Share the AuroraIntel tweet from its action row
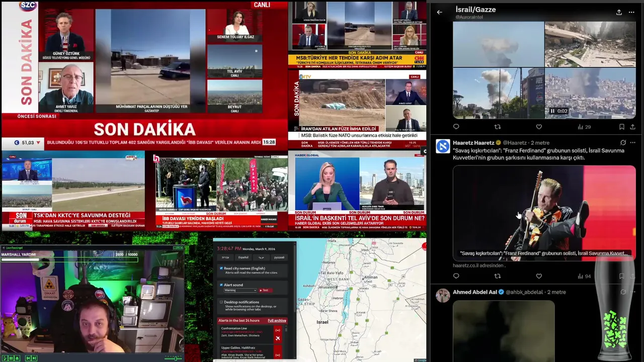Image resolution: width=644 pixels, height=362 pixels. point(632,127)
